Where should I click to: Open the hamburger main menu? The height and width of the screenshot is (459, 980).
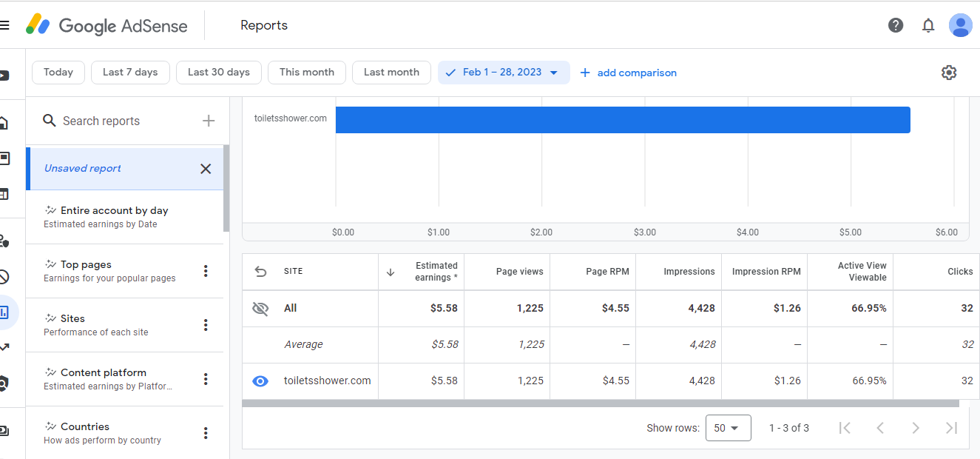[x=4, y=25]
